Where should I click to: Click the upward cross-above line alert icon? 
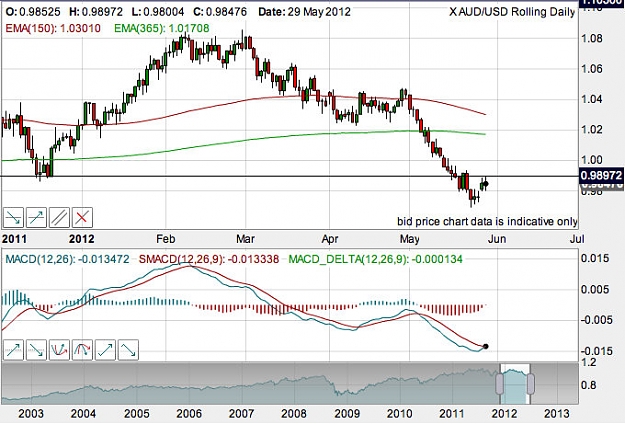point(36,218)
